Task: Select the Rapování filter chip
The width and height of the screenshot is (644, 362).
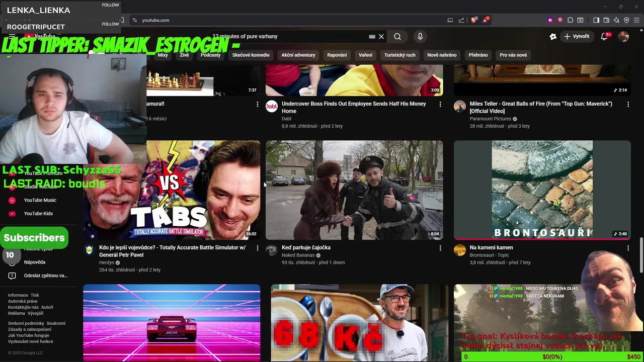Action: 337,55
